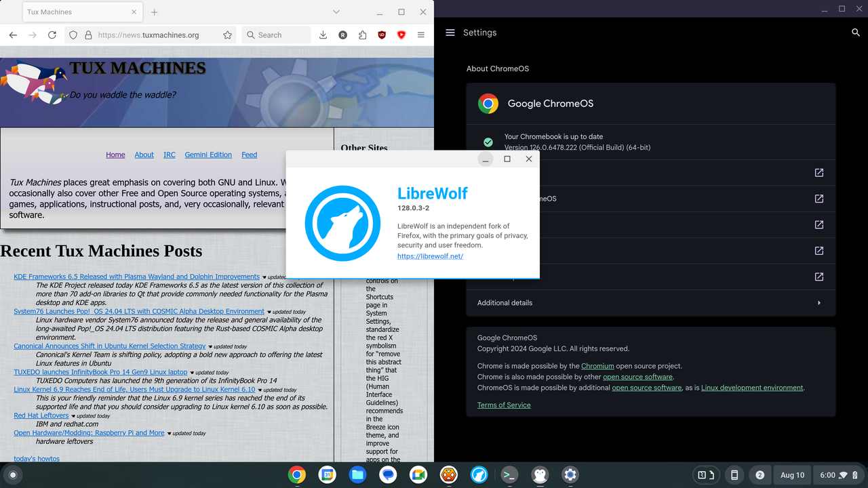Open the IRC link
This screenshot has width=868, height=488.
point(170,155)
